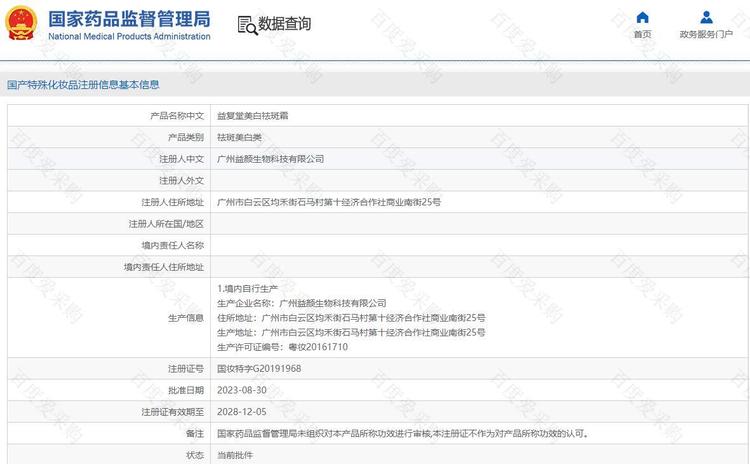Viewport: 750px width, 464px height.
Task: Select the 生产许可证编号 粤妆20161710 line
Action: coord(282,347)
